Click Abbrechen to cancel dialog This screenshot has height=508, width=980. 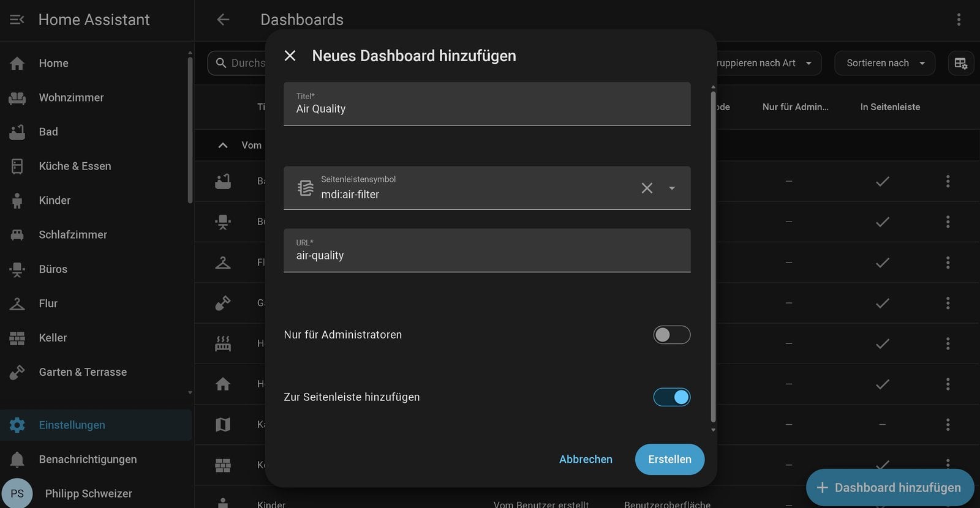coord(586,459)
